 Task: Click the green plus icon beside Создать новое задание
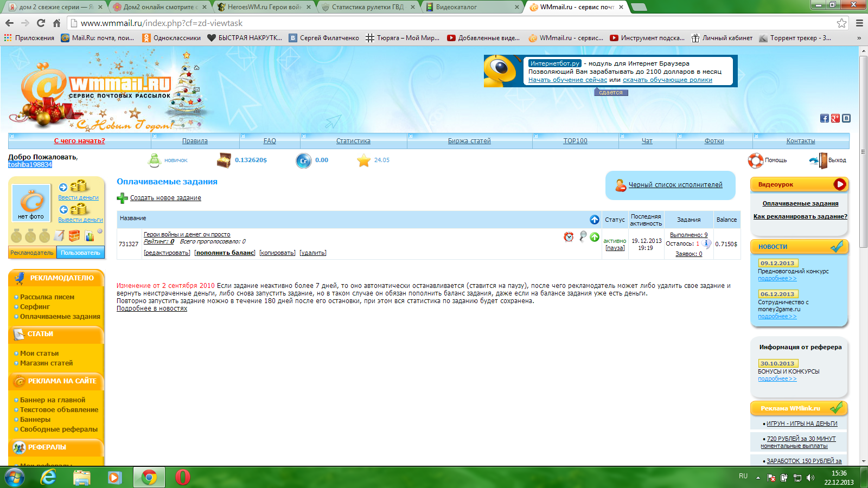pos(123,198)
